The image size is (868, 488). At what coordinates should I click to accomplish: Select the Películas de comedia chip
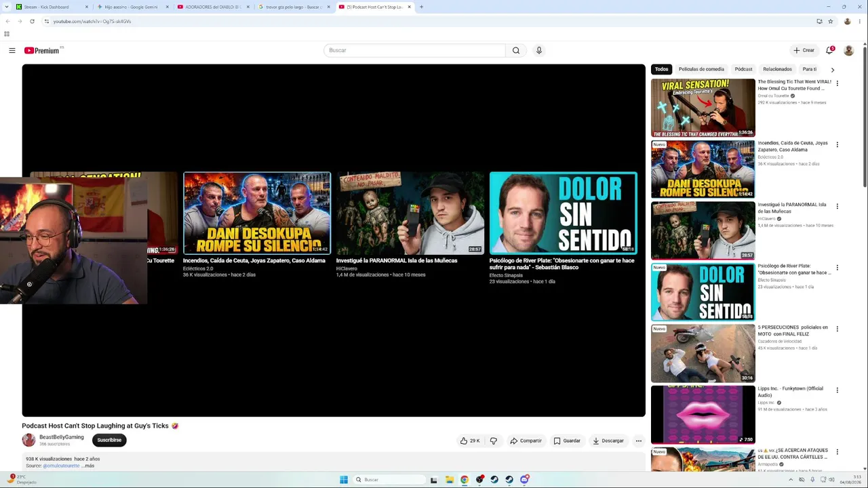(701, 69)
